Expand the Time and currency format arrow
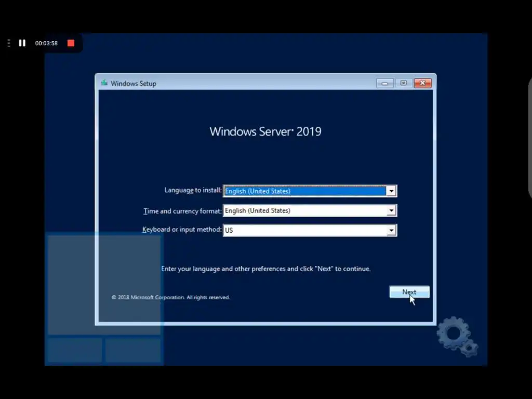This screenshot has height=399, width=532. coord(391,211)
